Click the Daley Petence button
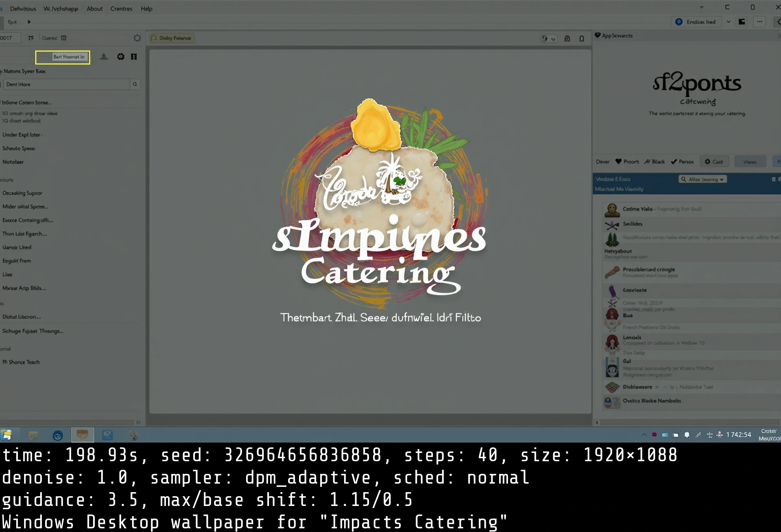The width and height of the screenshot is (781, 532). (171, 38)
